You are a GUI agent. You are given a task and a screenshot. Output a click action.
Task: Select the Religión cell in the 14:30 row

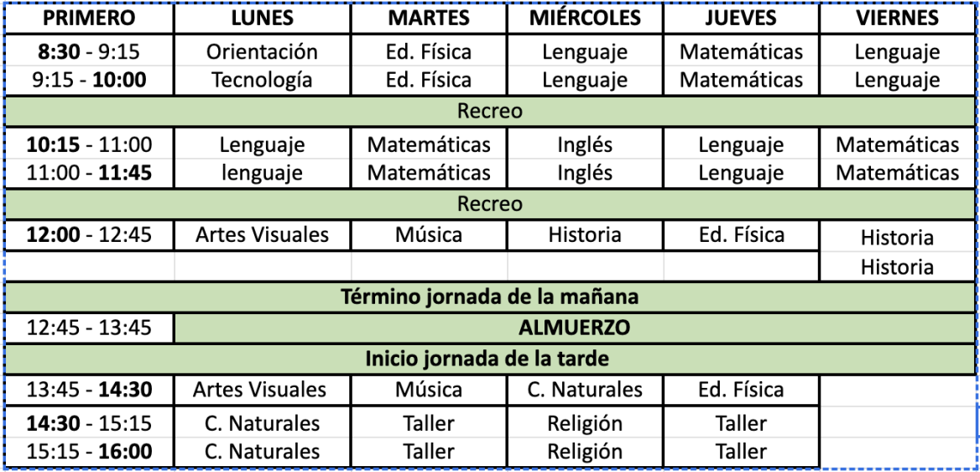point(585,422)
